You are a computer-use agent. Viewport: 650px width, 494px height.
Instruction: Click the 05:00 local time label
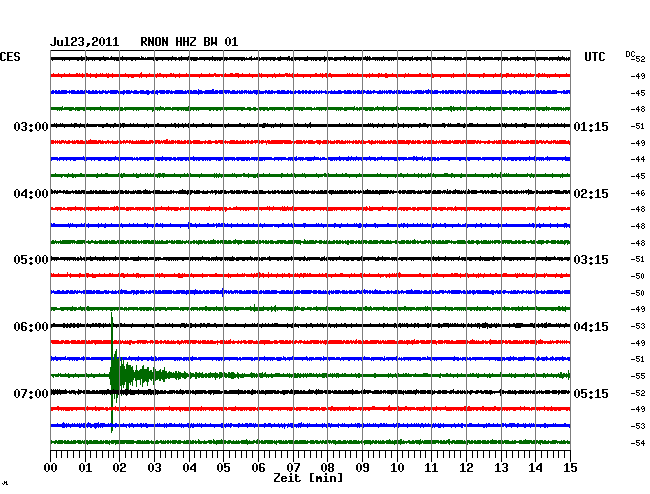(31, 260)
